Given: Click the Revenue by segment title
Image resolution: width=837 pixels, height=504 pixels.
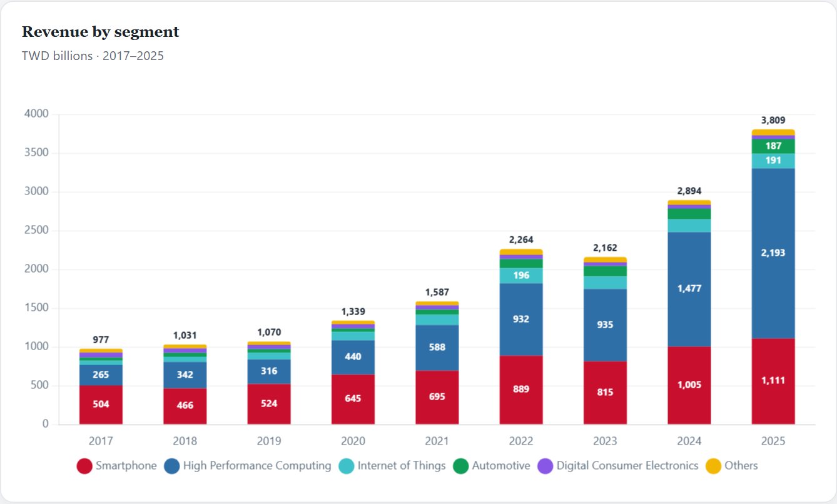Looking at the screenshot, I should click(x=101, y=32).
